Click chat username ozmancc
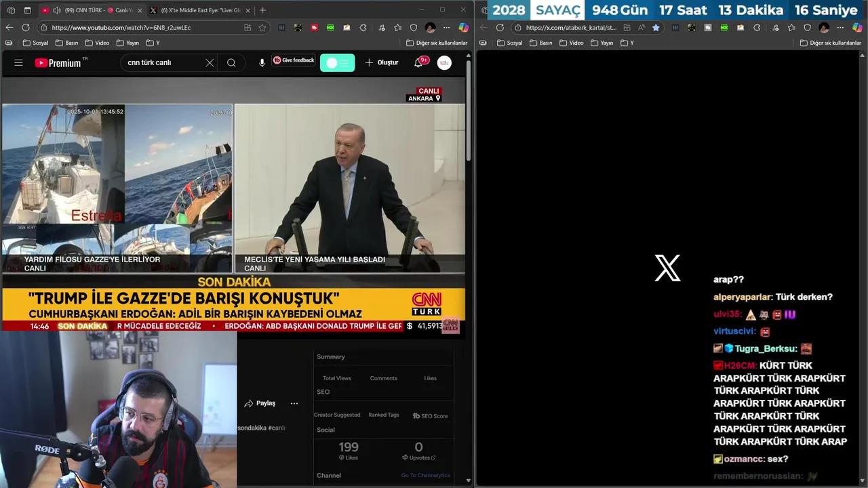The height and width of the screenshot is (488, 868). click(x=744, y=459)
